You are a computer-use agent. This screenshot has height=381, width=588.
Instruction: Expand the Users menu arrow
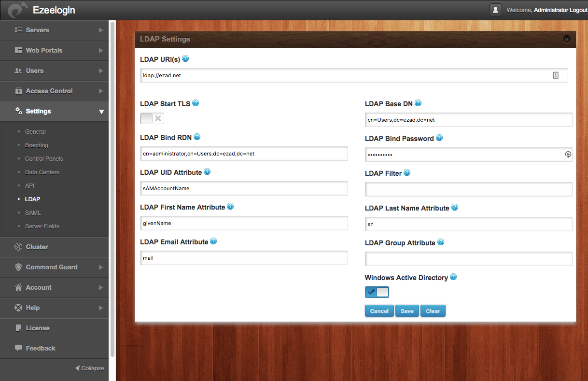[x=101, y=71]
